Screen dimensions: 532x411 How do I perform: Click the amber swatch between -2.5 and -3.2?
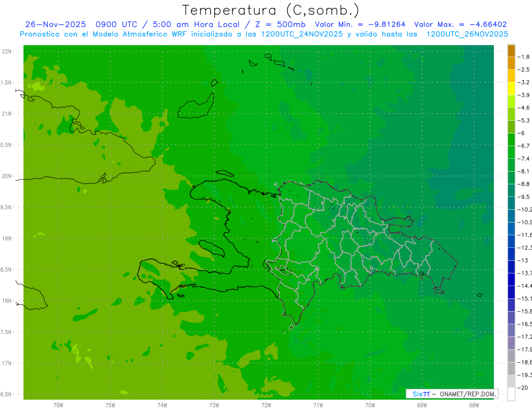[511, 76]
